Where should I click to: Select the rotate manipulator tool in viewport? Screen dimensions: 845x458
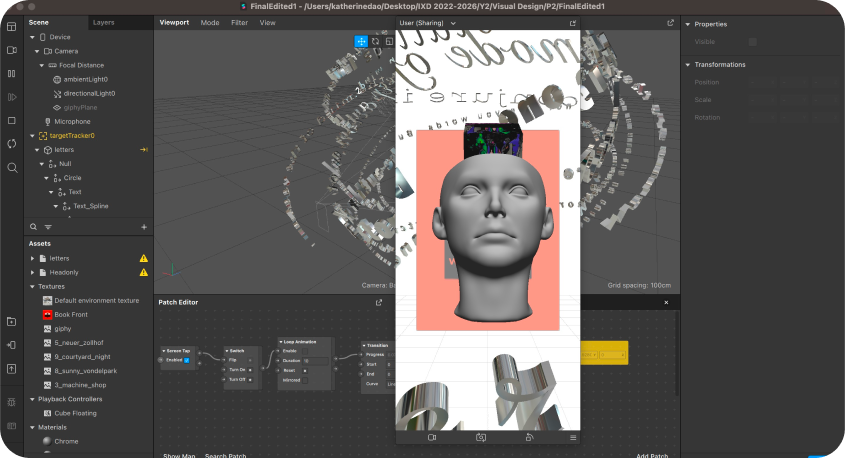tap(375, 42)
